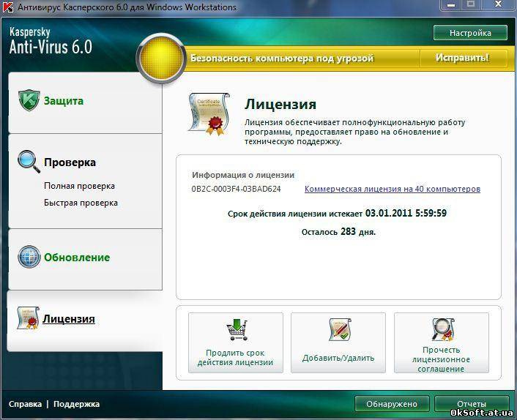Viewport: 517px width, 420px height.
Task: Click the shopping cart renew license icon
Action: point(237,330)
